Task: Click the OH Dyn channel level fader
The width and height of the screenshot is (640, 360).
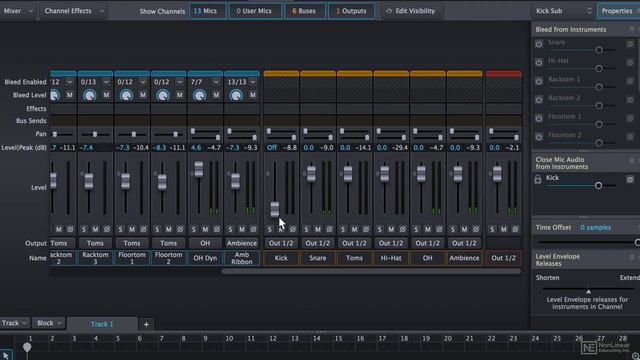Action: pos(199,169)
